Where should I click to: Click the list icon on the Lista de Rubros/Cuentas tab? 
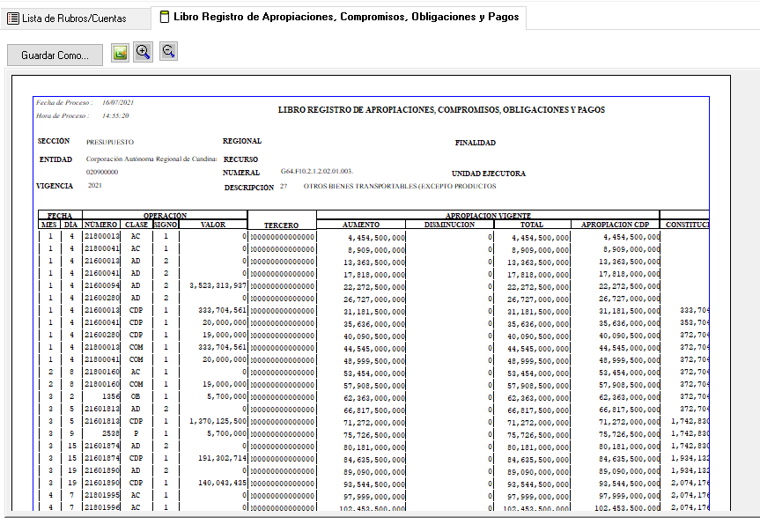pos(13,18)
